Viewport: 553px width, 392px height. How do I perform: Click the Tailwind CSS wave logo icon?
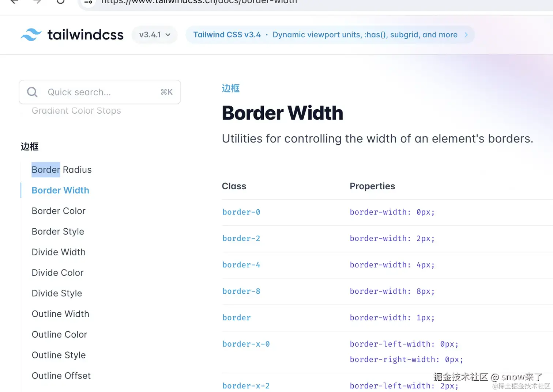point(31,35)
